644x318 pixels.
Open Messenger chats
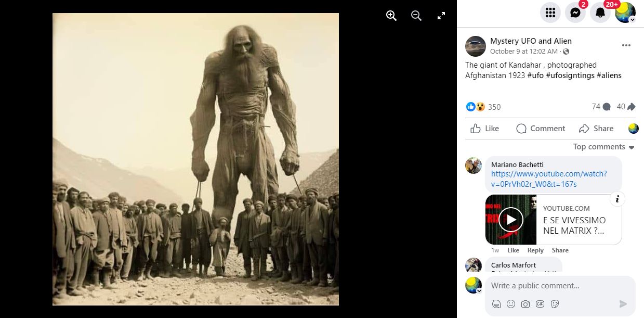coord(575,12)
